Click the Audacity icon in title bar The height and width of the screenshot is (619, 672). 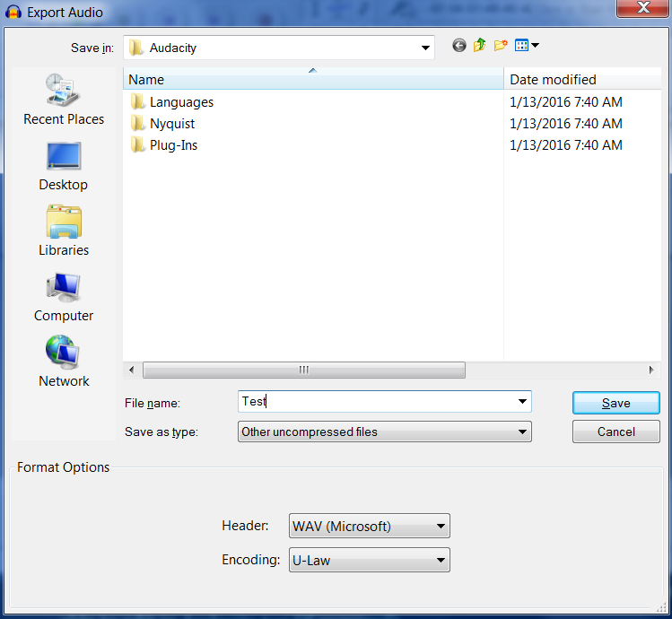tap(13, 13)
